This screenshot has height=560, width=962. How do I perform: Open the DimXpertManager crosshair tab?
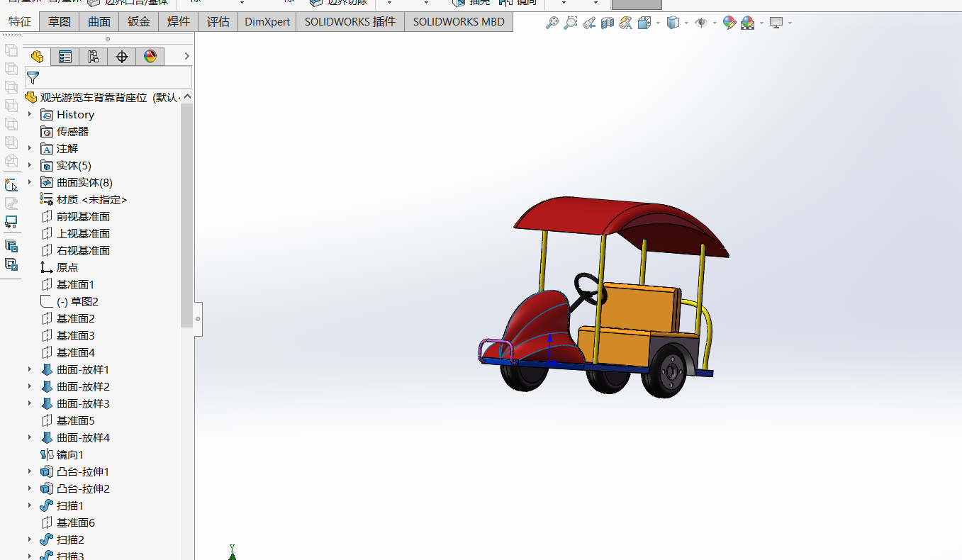click(122, 57)
